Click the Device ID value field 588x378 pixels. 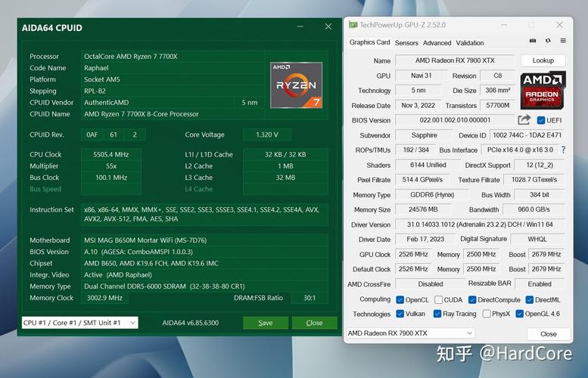(x=527, y=135)
